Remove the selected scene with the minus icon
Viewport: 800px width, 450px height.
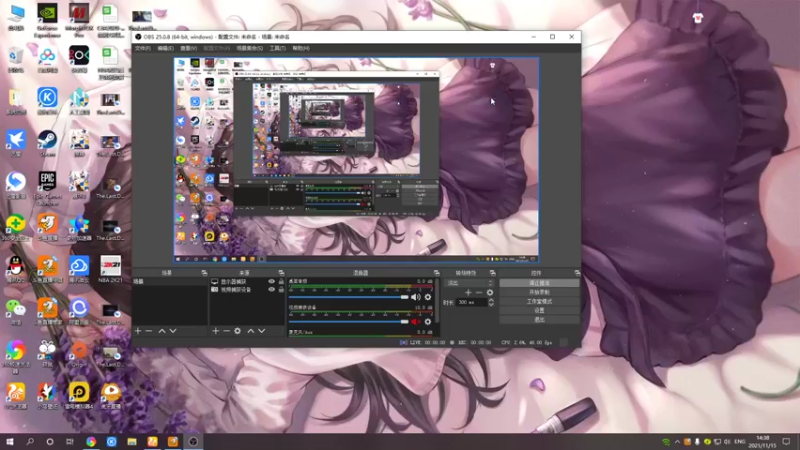coord(149,331)
